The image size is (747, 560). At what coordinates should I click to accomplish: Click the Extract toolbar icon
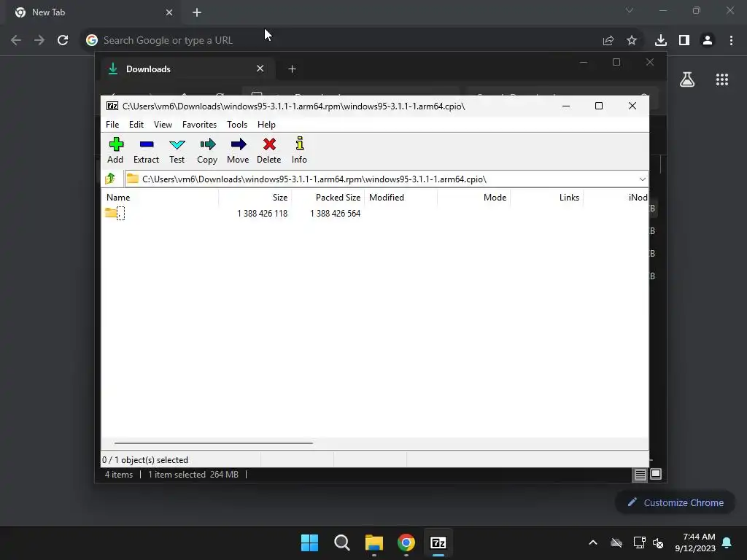[x=146, y=150]
